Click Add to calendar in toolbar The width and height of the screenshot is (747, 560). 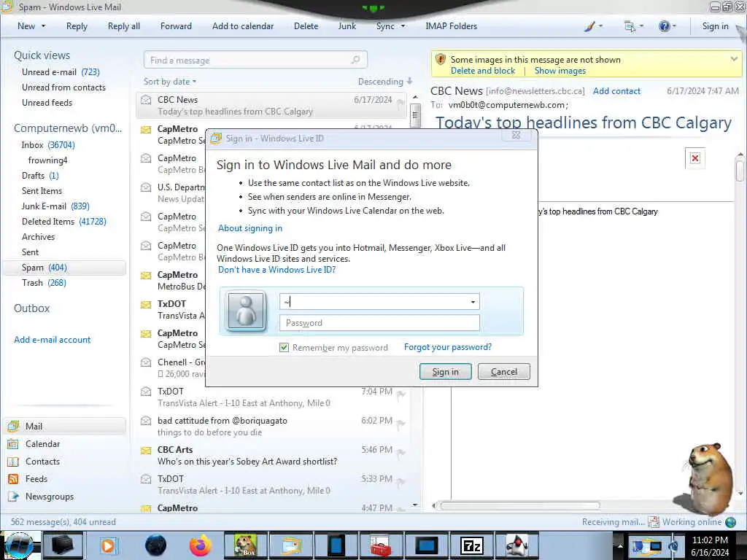(243, 26)
